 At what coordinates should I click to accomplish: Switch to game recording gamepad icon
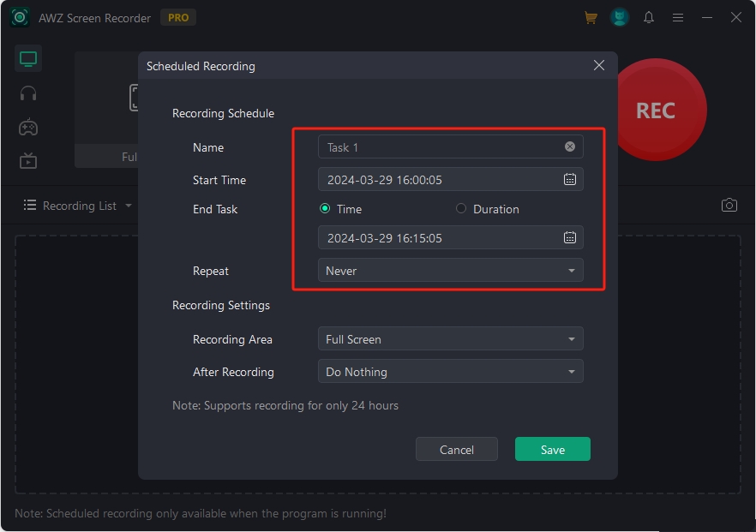tap(28, 127)
